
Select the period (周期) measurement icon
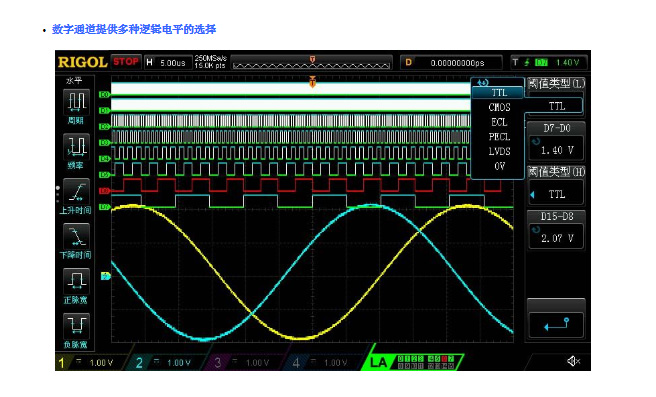[76, 102]
